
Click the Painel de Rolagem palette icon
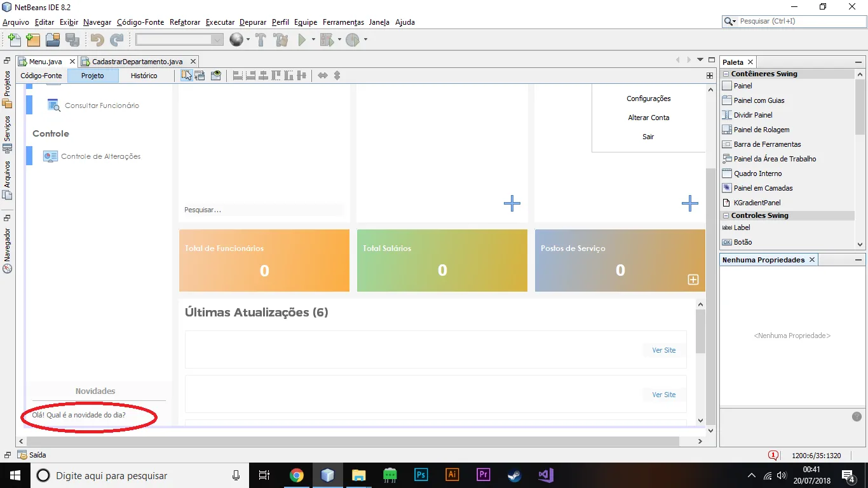click(727, 130)
